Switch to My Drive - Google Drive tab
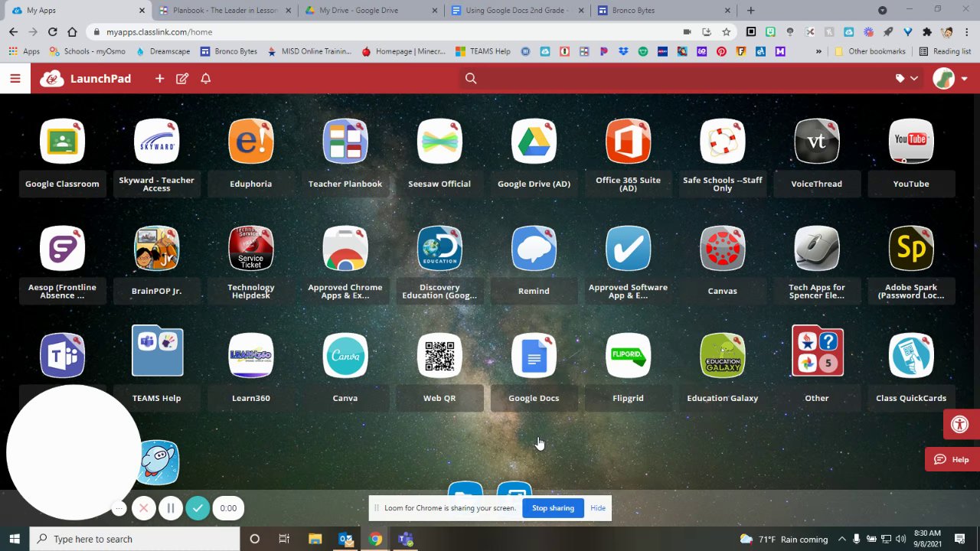Screen dimensions: 980x551 [370, 11]
